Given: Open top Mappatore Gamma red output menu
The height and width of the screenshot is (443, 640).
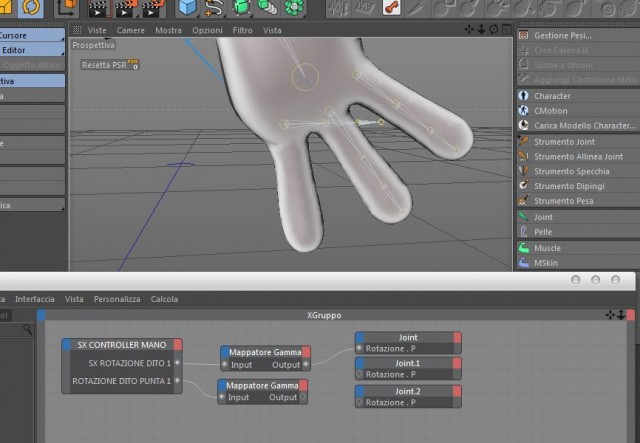Looking at the screenshot, I should pos(306,352).
